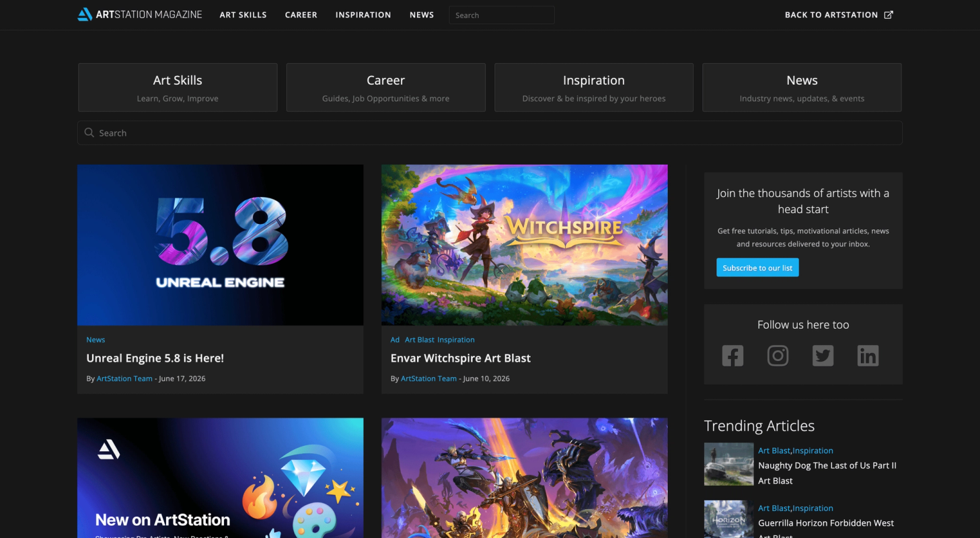The width and height of the screenshot is (980, 538).
Task: Open headline Unreal Engine 5.8 is Here!
Action: tap(155, 358)
